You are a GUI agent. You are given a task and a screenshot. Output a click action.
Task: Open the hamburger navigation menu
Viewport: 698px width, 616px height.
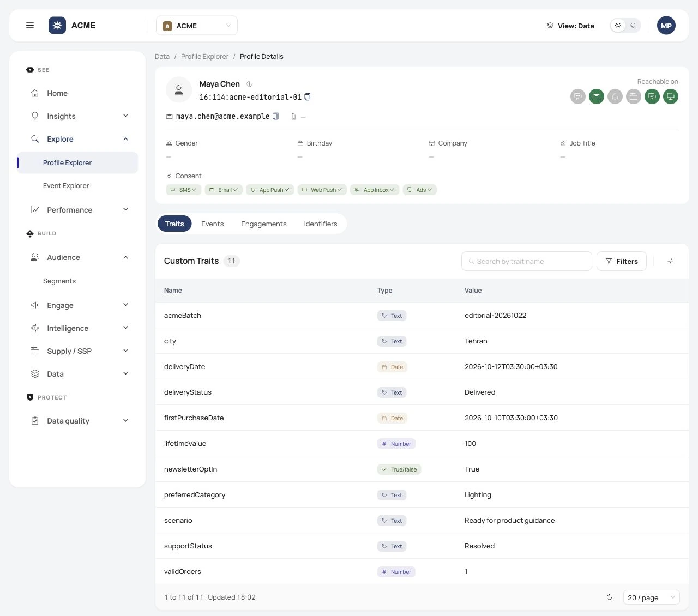[x=30, y=26]
